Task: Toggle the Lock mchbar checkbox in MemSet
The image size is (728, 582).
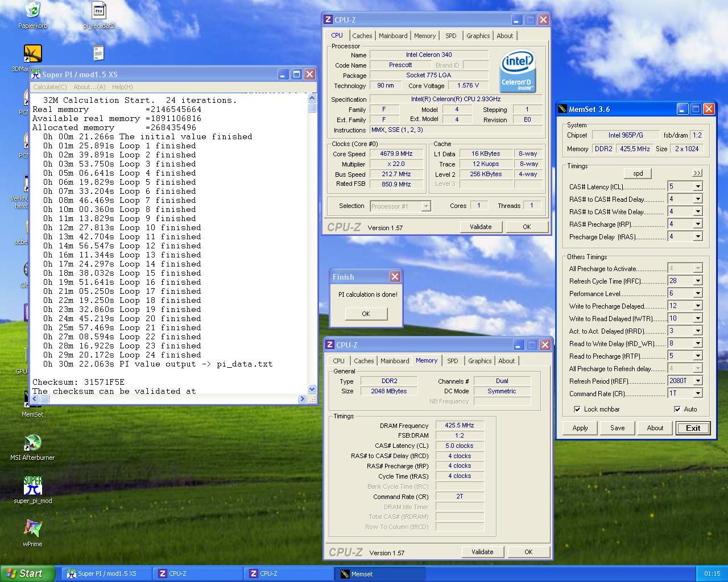Action: tap(577, 409)
